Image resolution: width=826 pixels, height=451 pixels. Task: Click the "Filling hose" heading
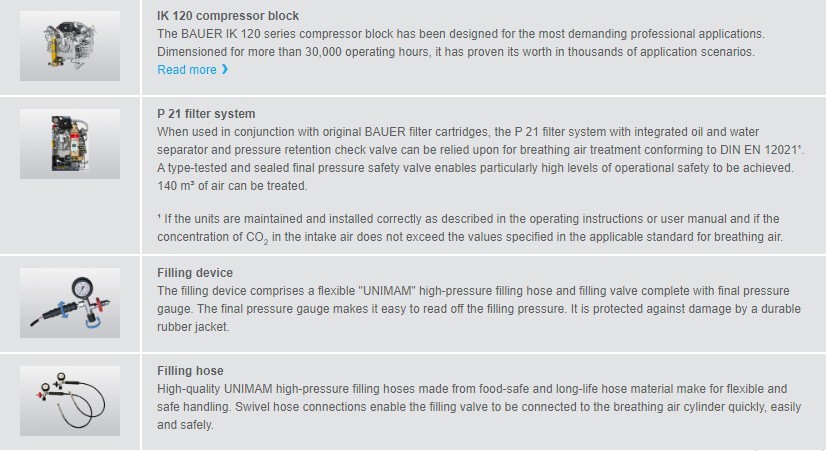(x=190, y=371)
